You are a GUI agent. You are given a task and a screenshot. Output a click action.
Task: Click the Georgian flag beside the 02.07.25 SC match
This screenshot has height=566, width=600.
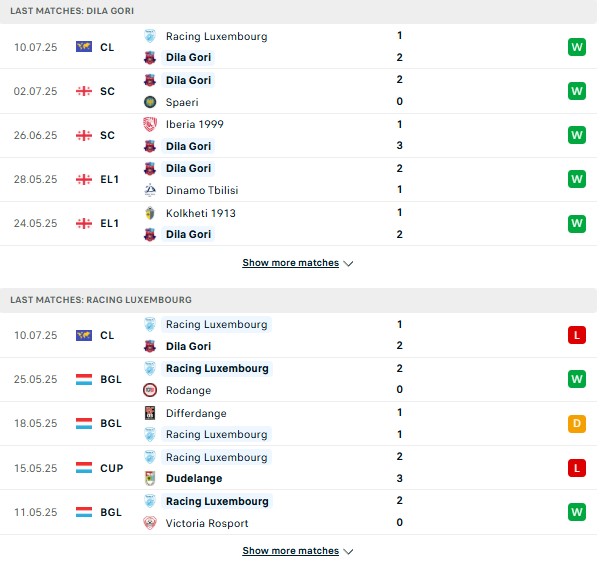click(x=84, y=91)
